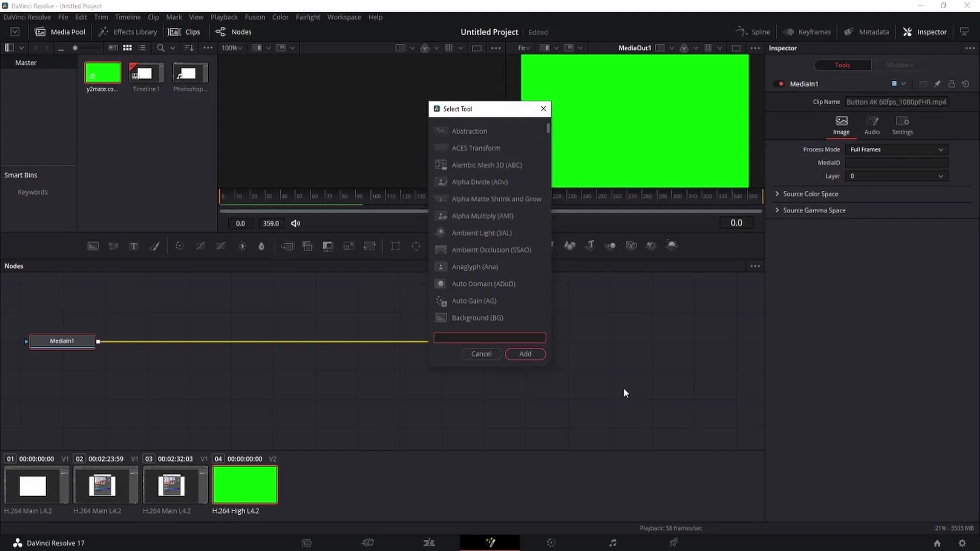980x551 pixels.
Task: Select the Spline editor icon
Action: [x=742, y=32]
